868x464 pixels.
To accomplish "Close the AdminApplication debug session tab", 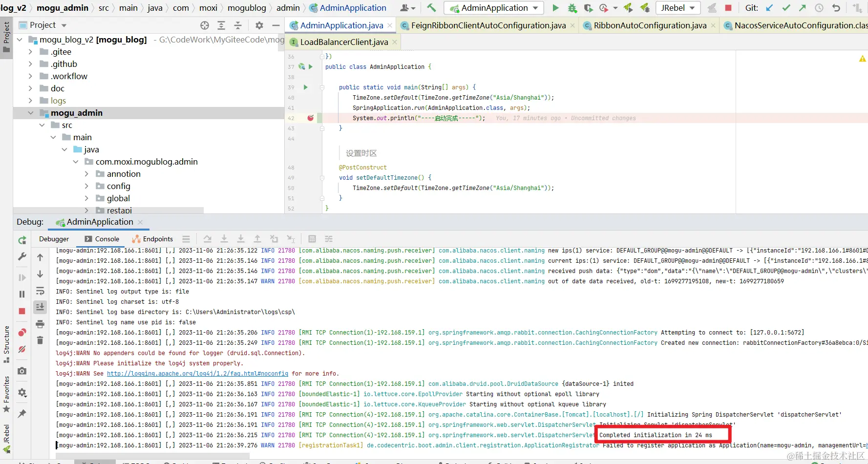I will point(140,222).
